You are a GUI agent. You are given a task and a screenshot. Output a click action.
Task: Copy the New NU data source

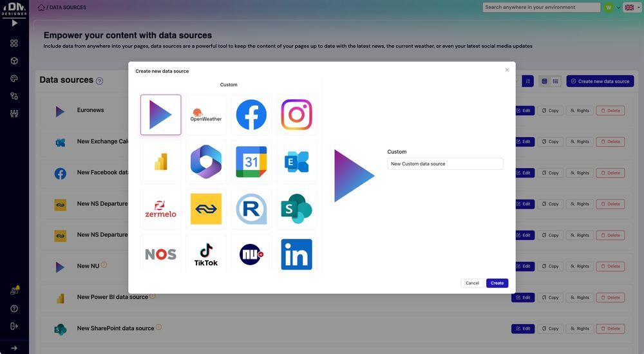[551, 266]
